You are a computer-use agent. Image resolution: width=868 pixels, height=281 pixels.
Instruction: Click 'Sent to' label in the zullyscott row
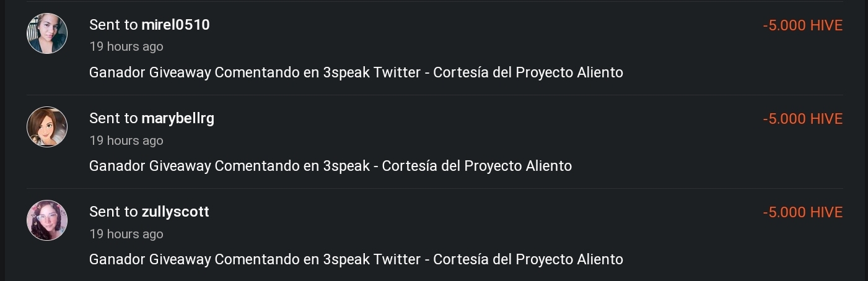tap(113, 212)
